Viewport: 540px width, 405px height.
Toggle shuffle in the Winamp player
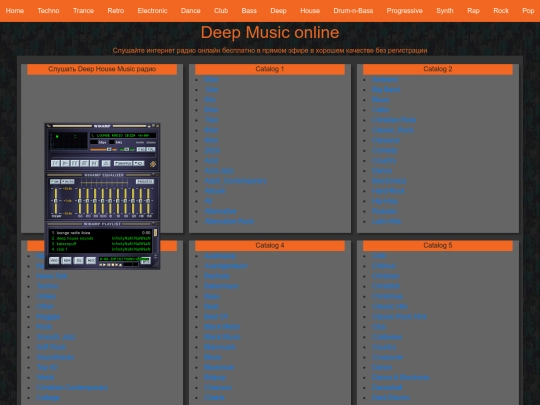[123, 163]
